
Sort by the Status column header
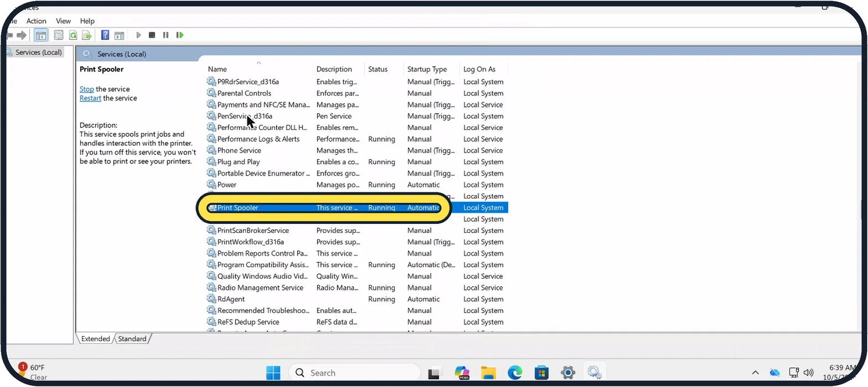coord(384,69)
